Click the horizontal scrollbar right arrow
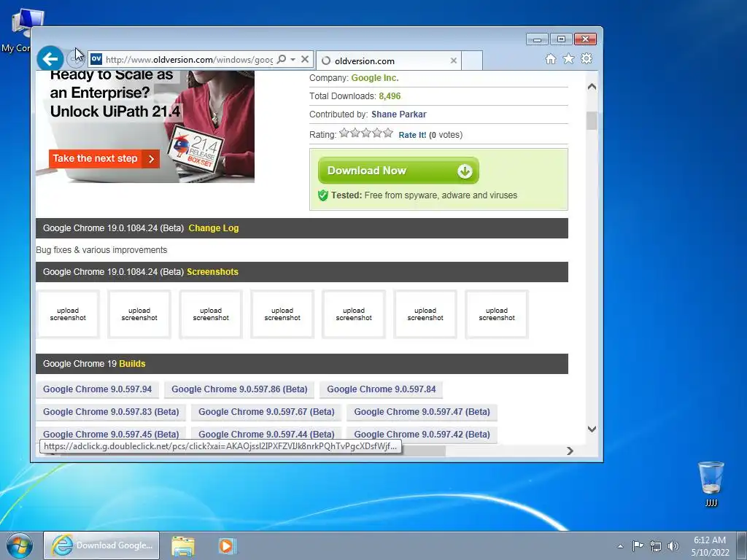747x560 pixels. (570, 451)
